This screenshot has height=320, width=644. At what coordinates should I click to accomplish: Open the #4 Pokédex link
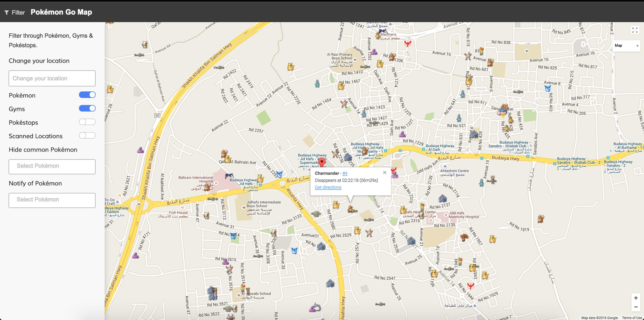click(x=345, y=173)
